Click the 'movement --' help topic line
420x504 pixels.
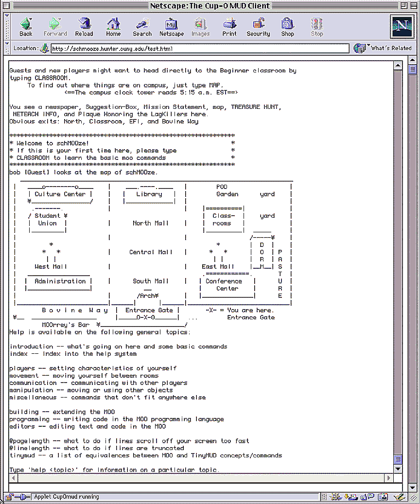click(84, 376)
